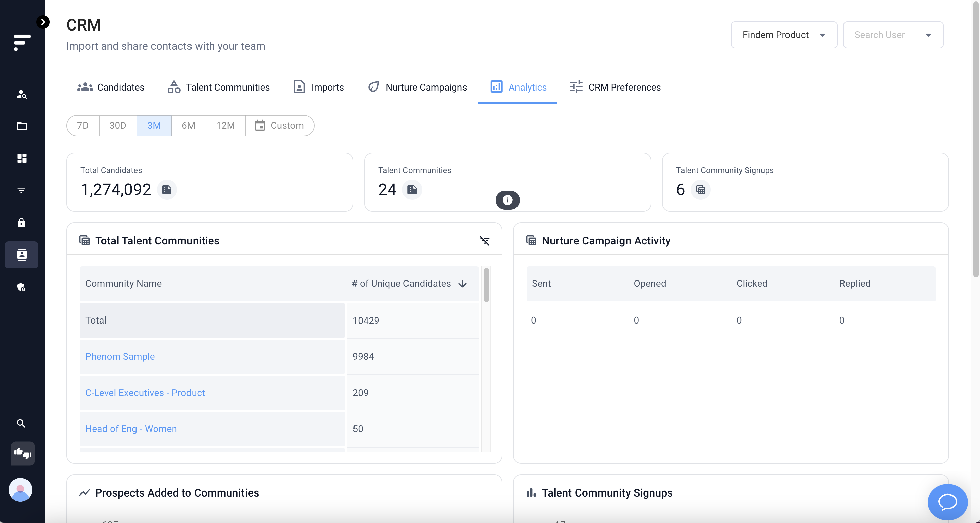This screenshot has width=980, height=523.
Task: Click the line chart icon beside Prospects Added
Action: 85,492
